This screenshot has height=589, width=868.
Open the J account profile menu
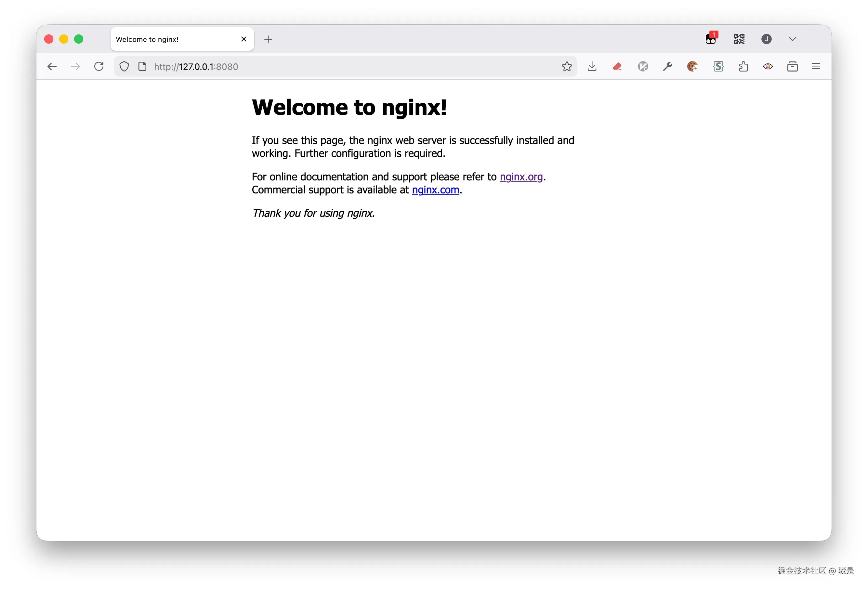pos(767,39)
